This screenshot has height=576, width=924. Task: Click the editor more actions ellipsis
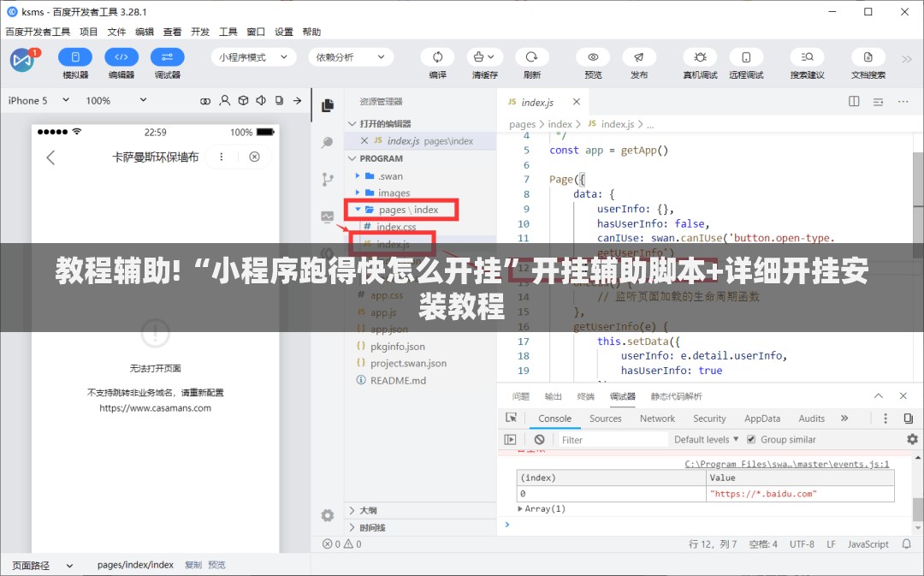[x=903, y=101]
